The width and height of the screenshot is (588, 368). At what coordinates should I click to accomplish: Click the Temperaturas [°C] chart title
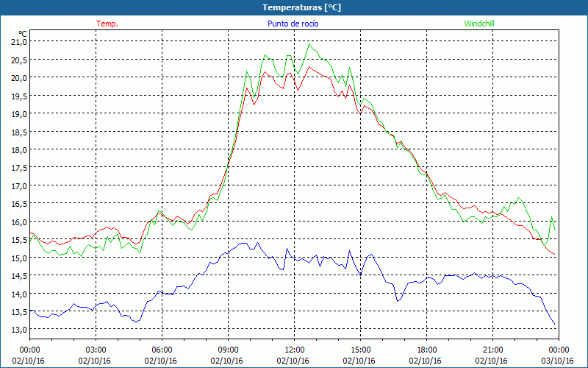tap(301, 7)
